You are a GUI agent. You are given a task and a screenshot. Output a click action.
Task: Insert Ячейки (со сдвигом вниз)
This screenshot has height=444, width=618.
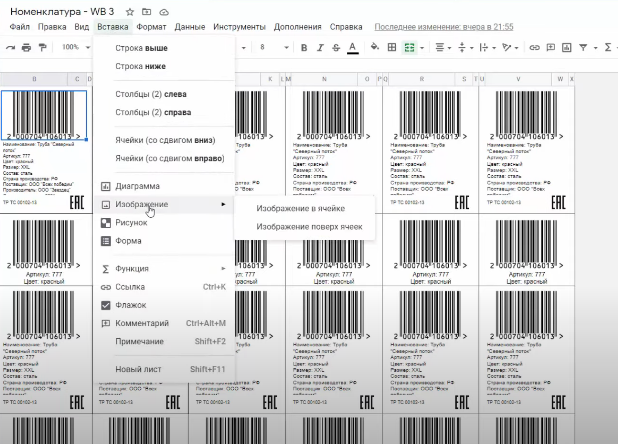coord(164,140)
